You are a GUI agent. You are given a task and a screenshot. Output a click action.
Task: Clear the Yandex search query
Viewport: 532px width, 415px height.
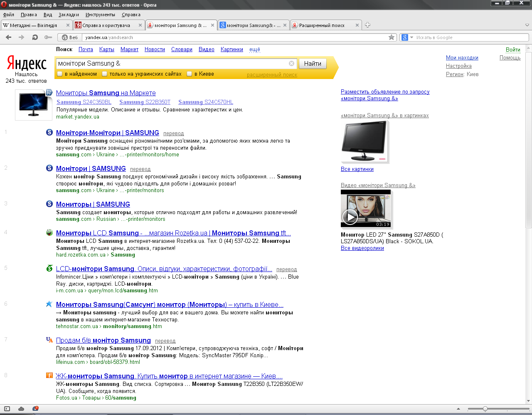(291, 64)
